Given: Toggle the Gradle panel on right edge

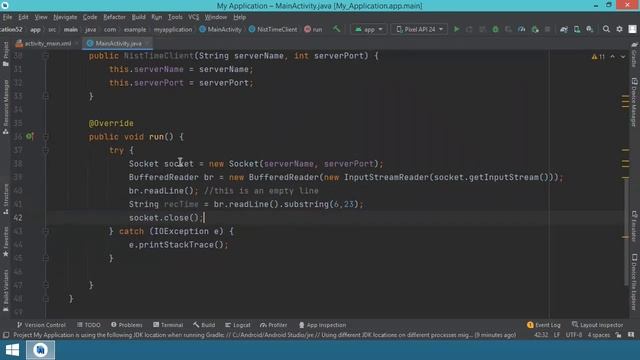Looking at the screenshot, I should coord(634,54).
